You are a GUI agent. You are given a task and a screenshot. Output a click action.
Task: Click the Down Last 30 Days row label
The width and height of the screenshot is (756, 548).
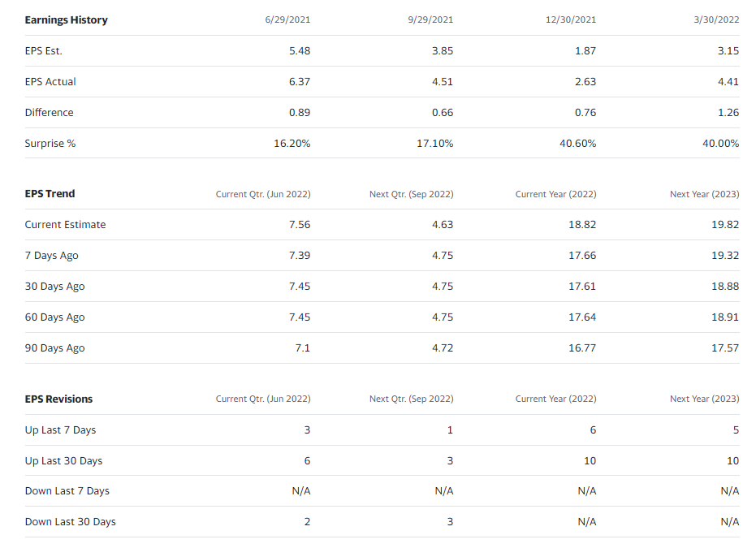pos(70,521)
